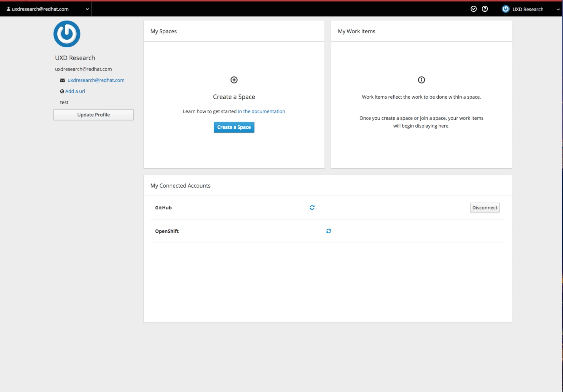Image resolution: width=563 pixels, height=392 pixels.
Task: Select the Add a url link
Action: 75,91
